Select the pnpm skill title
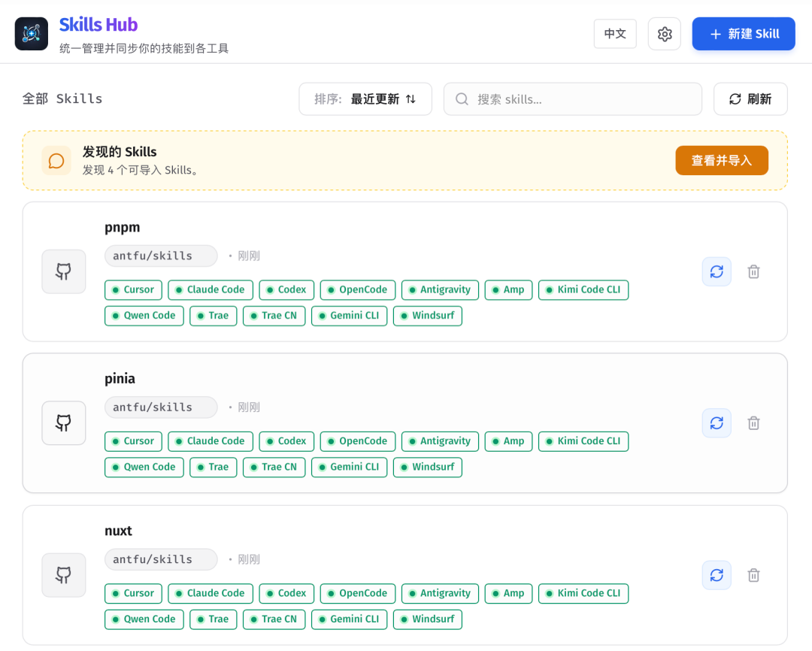 click(123, 228)
